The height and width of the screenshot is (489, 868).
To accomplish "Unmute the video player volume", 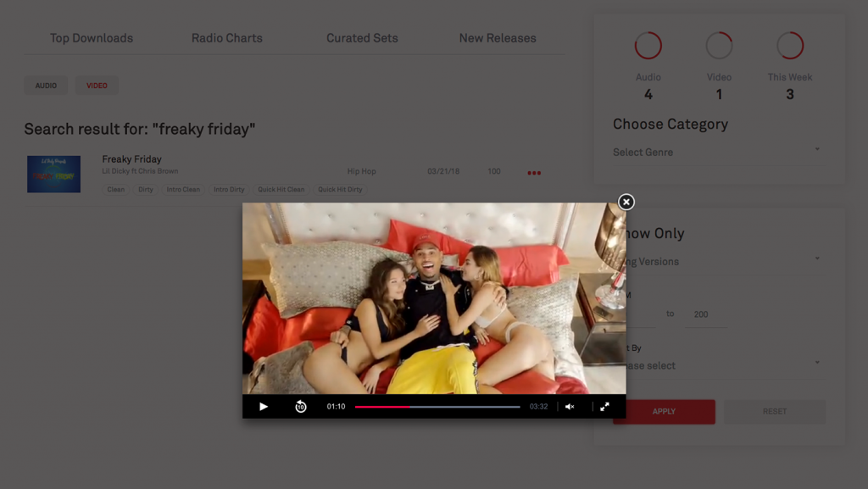I will click(x=570, y=407).
